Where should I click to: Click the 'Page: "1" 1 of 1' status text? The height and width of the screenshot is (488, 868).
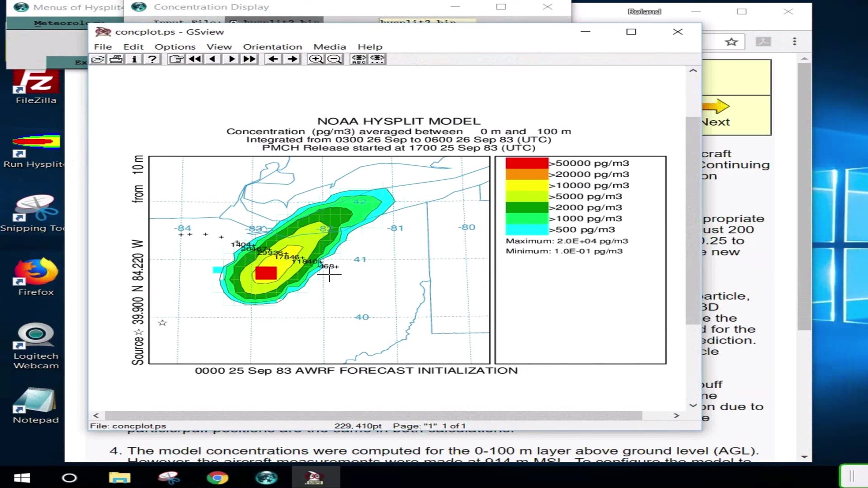click(429, 426)
